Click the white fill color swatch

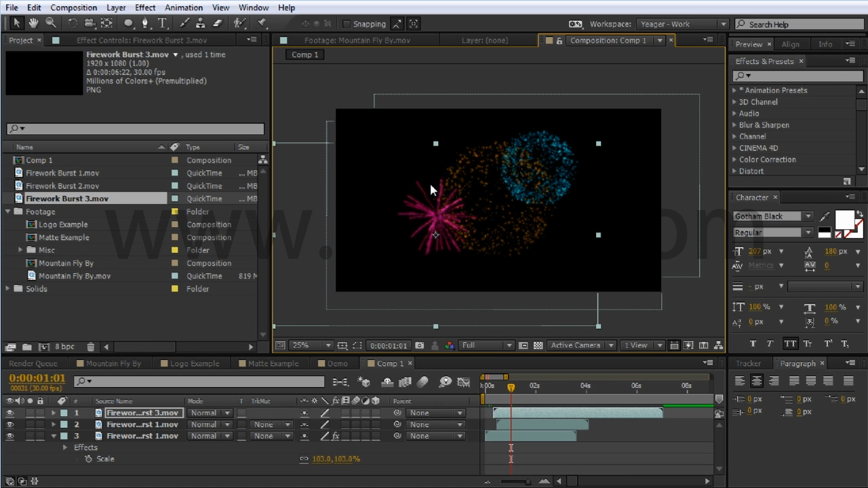pyautogui.click(x=844, y=220)
